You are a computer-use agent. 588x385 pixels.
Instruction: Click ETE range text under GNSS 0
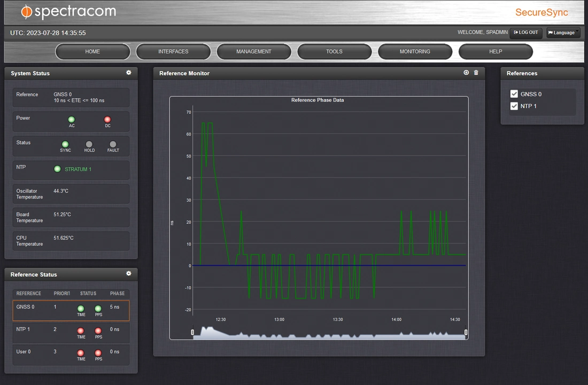pos(79,100)
